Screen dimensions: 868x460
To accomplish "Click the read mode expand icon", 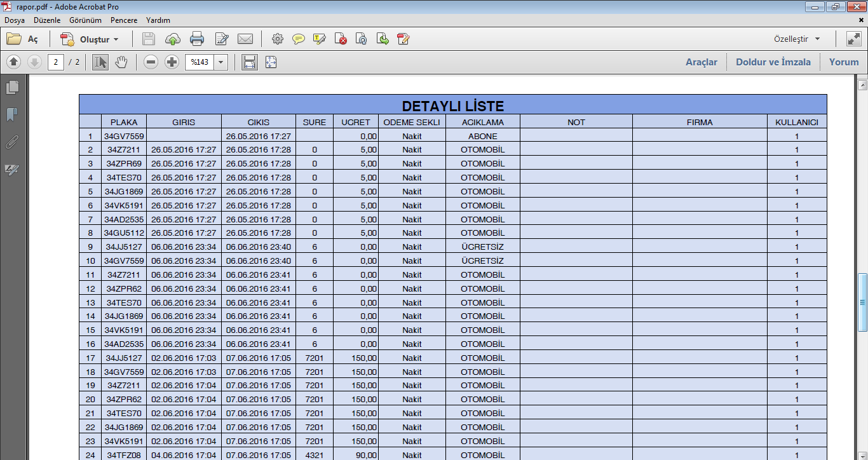I will (x=853, y=39).
